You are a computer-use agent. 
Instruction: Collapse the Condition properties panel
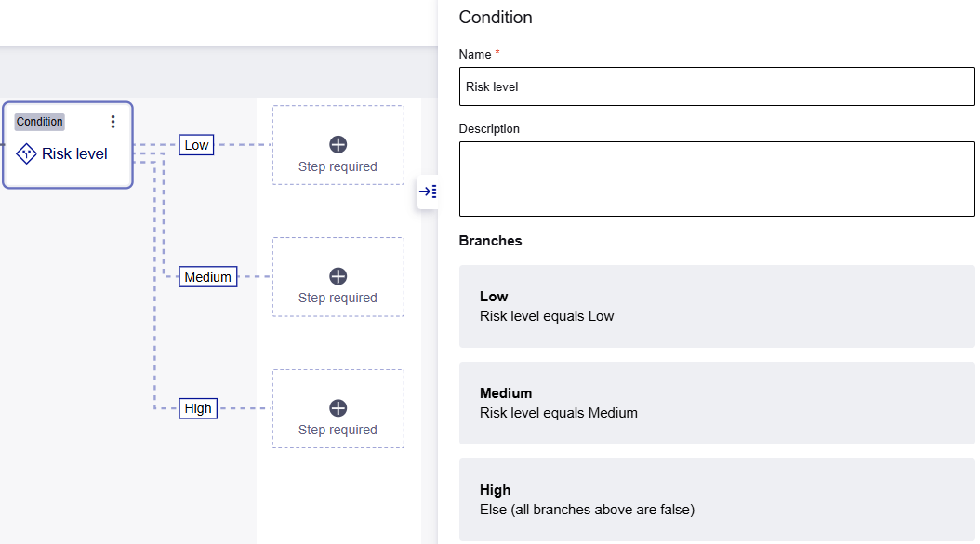pyautogui.click(x=429, y=192)
